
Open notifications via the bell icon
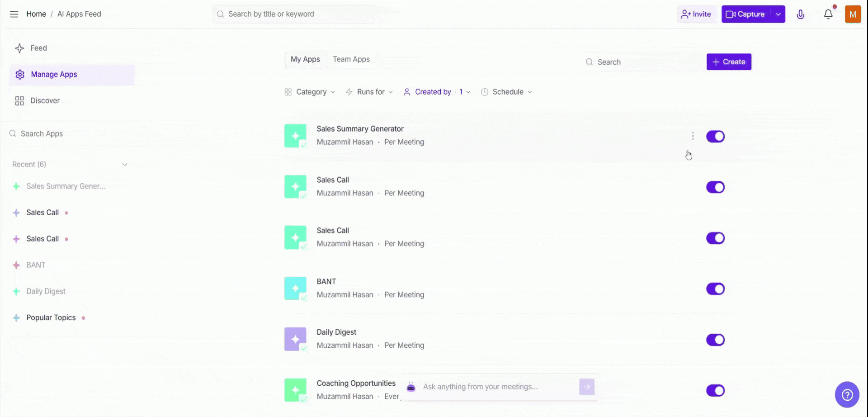pos(828,14)
